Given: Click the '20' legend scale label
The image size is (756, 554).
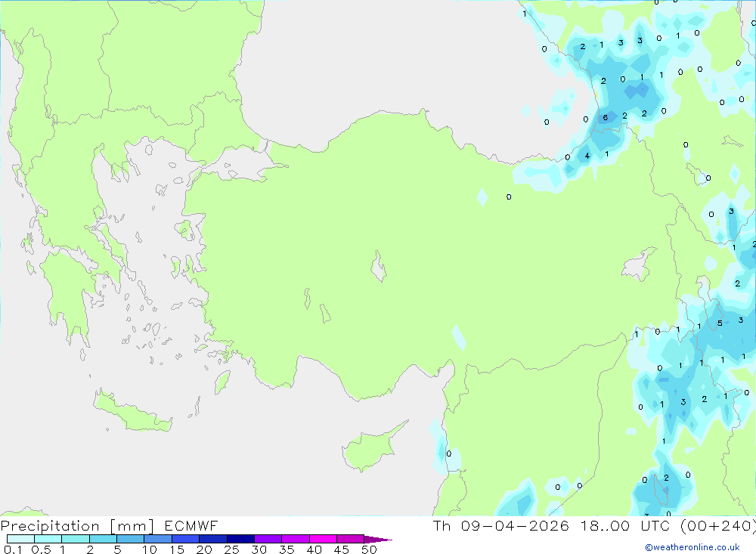Looking at the screenshot, I should pos(204,549).
